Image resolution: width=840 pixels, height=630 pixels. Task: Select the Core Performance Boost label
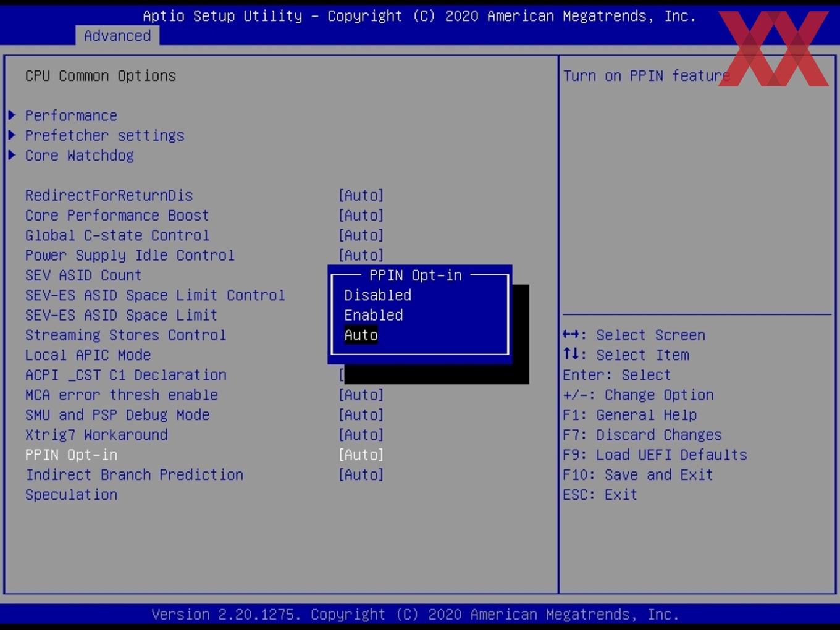[117, 215]
